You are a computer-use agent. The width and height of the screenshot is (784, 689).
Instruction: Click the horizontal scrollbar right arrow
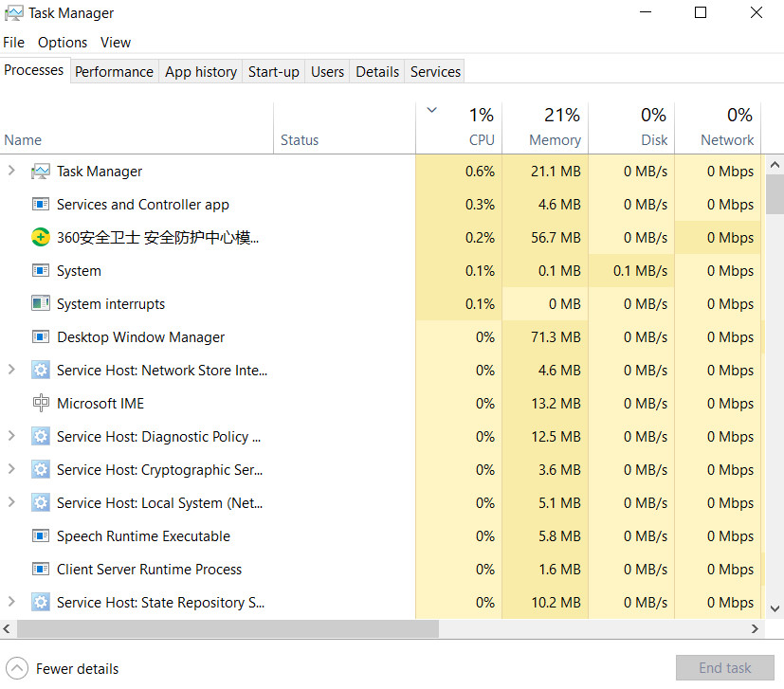click(755, 628)
